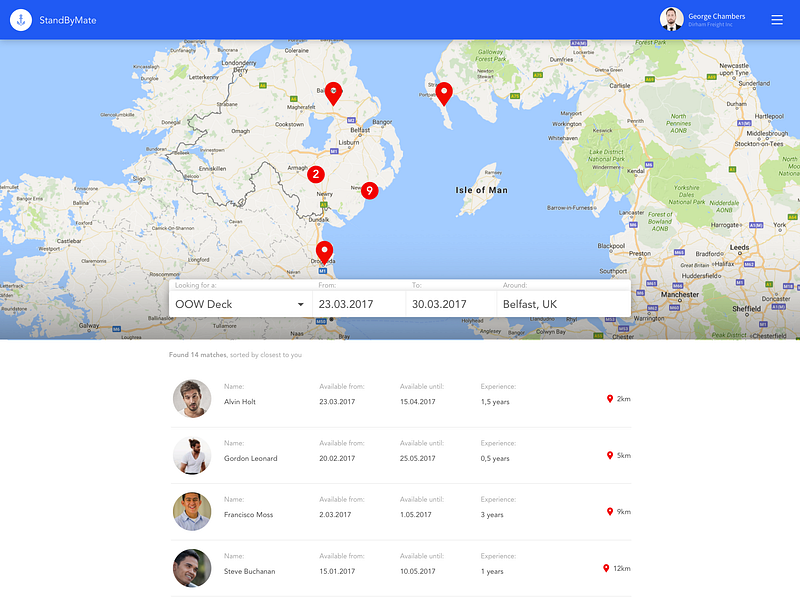Click Alvin Holt's available from 23.03.2017

tap(337, 402)
